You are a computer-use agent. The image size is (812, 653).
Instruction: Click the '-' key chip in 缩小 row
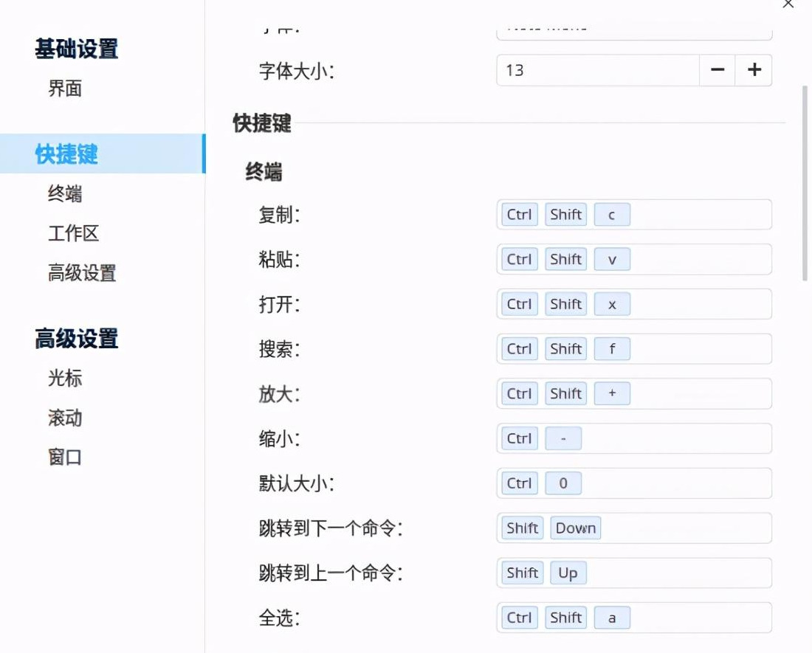coord(563,438)
